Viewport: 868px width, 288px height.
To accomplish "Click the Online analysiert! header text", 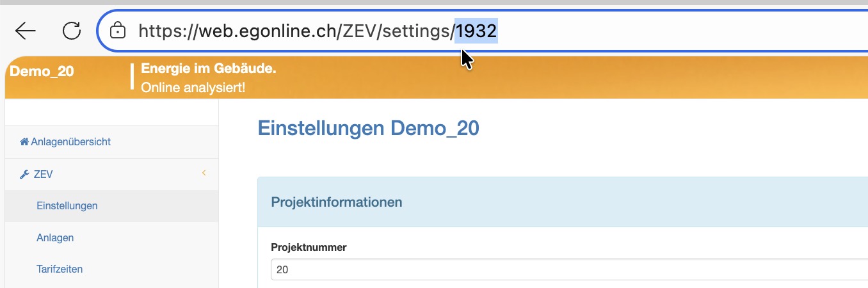I will click(x=193, y=86).
